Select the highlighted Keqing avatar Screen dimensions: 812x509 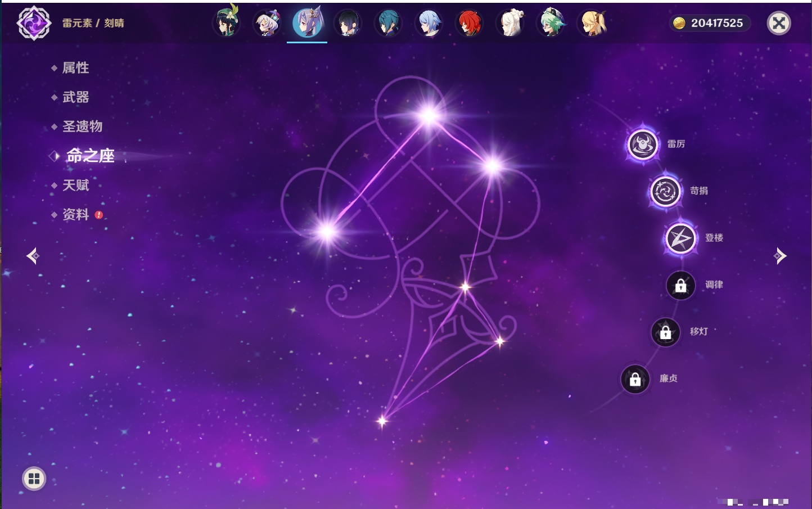(307, 22)
